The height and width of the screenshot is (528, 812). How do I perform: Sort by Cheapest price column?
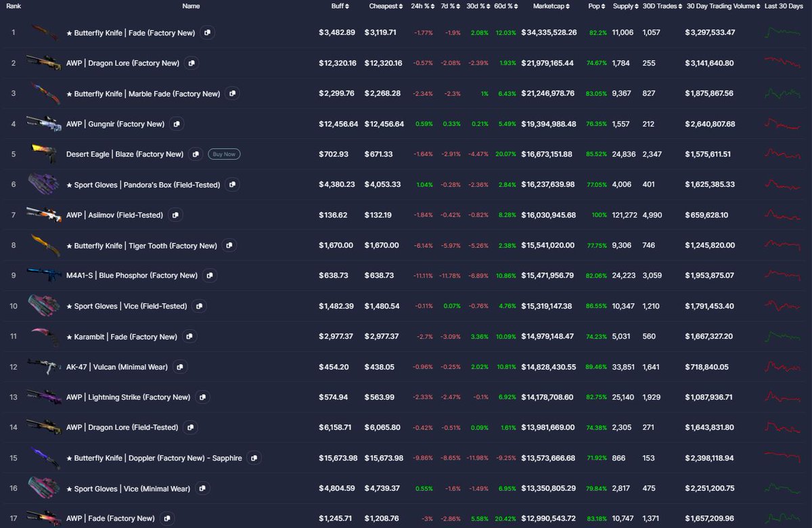(x=387, y=6)
